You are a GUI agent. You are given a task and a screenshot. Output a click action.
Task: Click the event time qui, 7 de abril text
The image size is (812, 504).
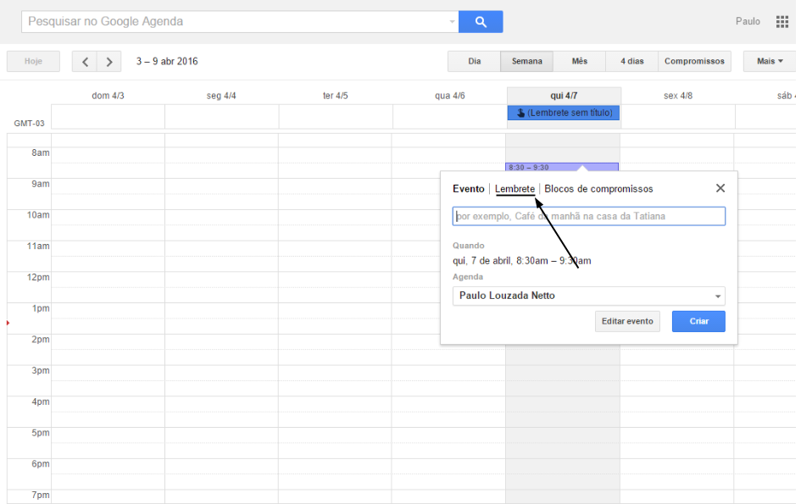(521, 261)
